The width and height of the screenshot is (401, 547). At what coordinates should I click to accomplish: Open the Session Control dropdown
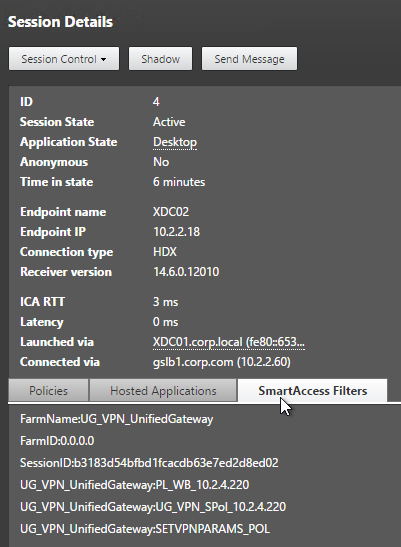[x=64, y=59]
